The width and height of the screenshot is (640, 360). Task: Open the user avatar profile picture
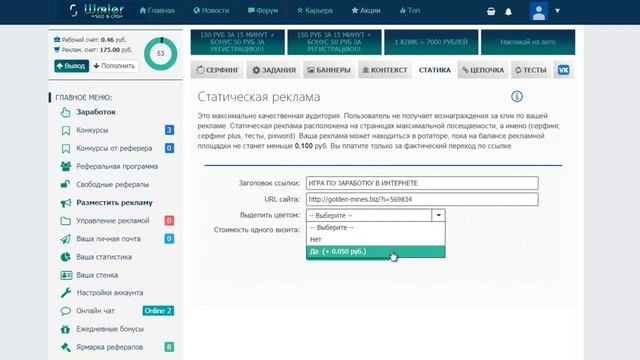tap(538, 11)
